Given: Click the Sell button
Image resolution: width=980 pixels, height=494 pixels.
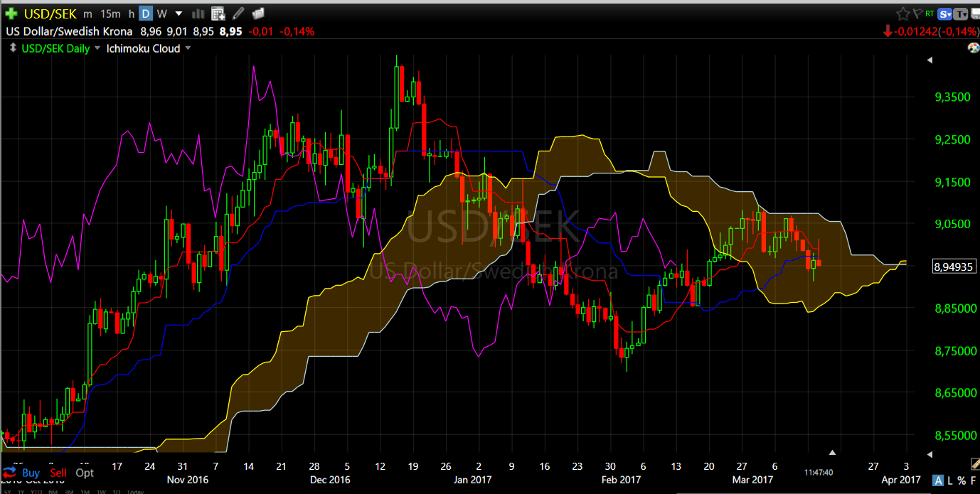Looking at the screenshot, I should [58, 473].
